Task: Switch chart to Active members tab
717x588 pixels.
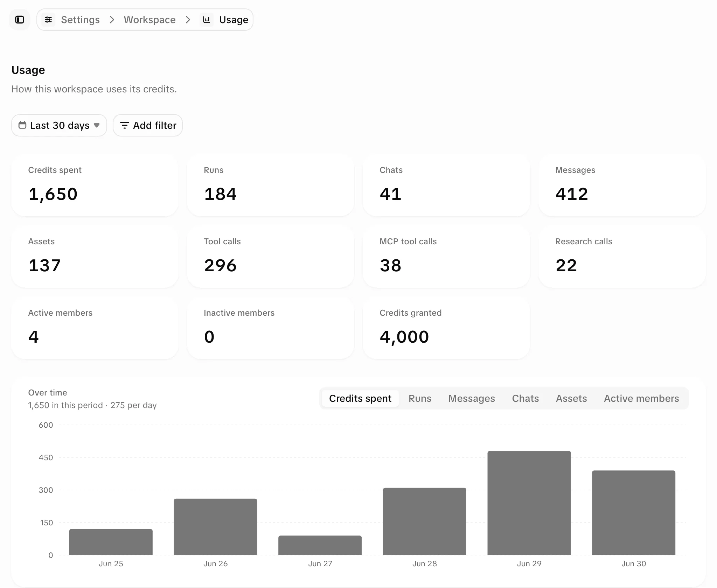Action: pos(641,398)
